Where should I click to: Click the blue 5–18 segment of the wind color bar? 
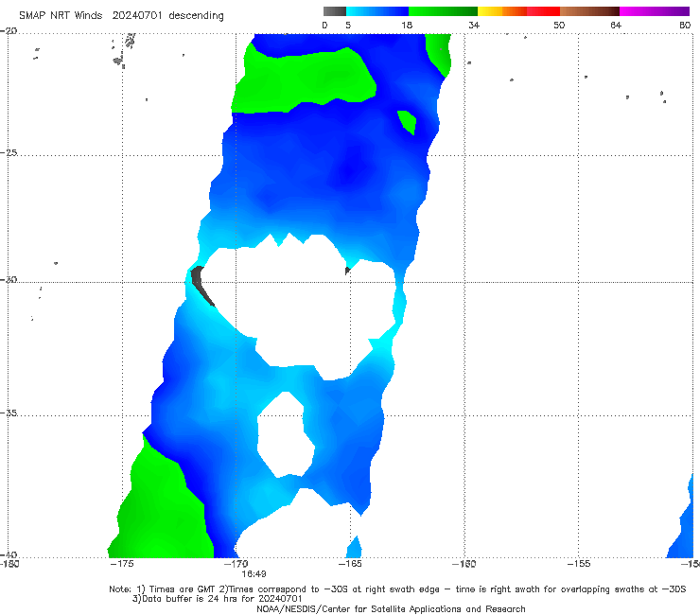tap(377, 11)
